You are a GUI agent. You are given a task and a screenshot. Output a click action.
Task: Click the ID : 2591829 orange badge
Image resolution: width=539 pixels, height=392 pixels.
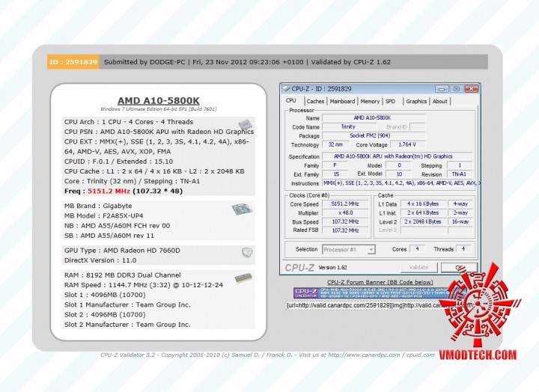click(73, 62)
